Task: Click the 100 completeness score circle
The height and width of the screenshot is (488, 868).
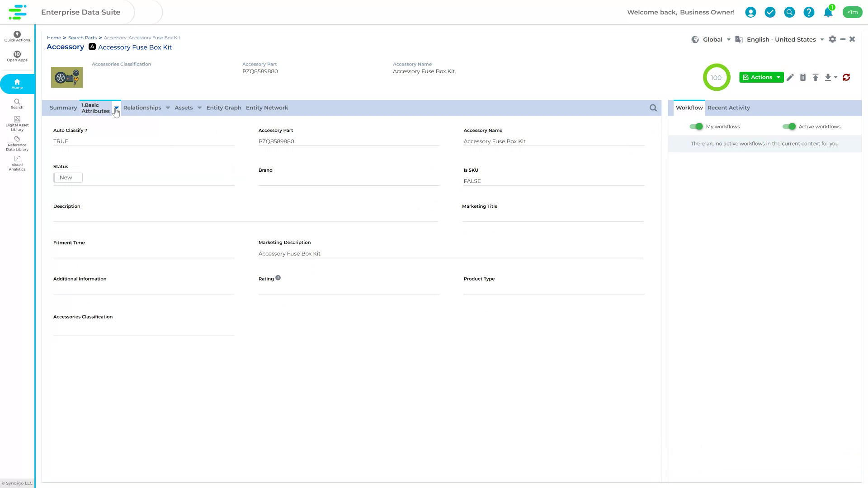Action: point(717,77)
